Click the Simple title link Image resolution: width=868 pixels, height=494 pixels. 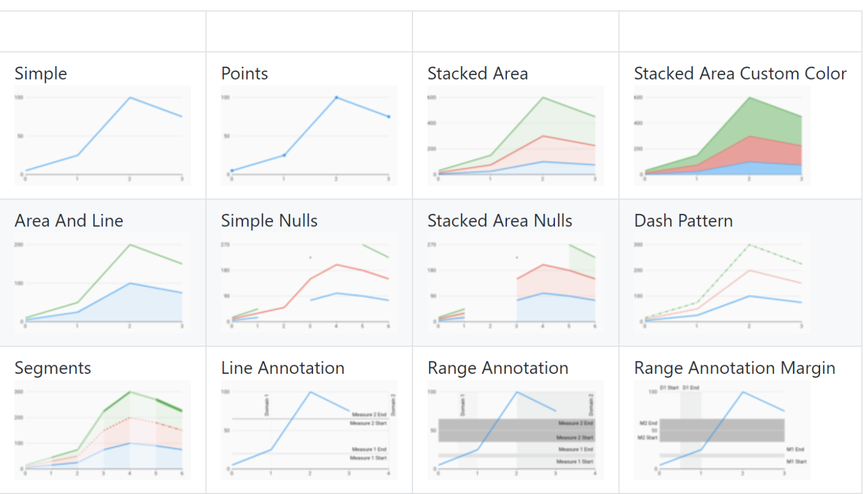(x=41, y=74)
